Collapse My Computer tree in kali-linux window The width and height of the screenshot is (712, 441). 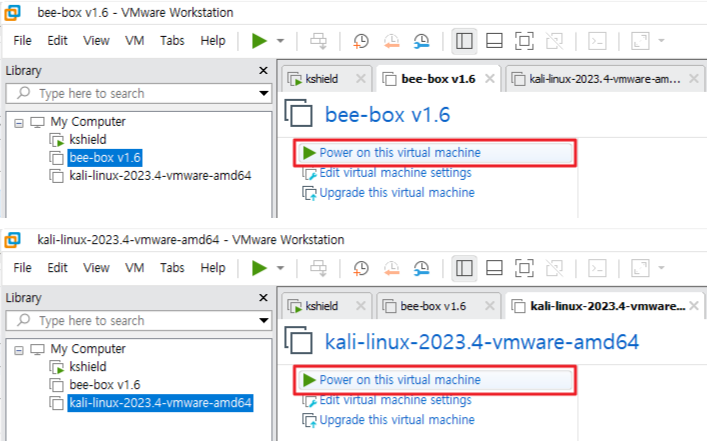tap(19, 350)
